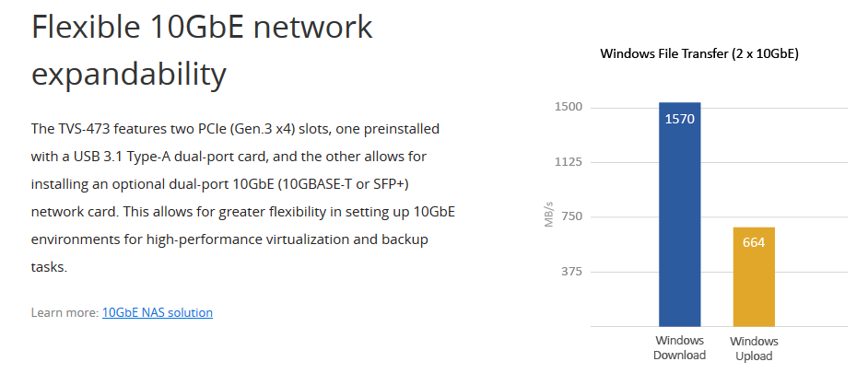Viewport: 868px width, 385px height.
Task: Click the 1125 y-axis tick label
Action: point(569,162)
